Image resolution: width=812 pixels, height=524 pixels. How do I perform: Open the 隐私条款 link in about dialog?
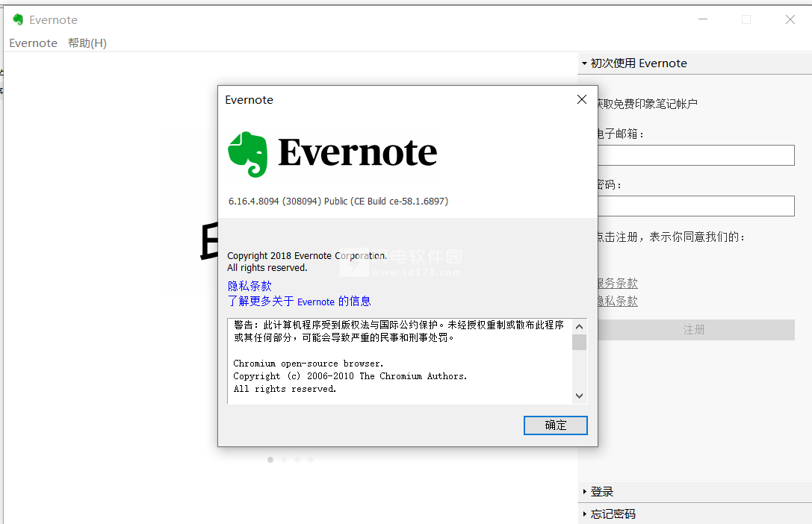250,286
